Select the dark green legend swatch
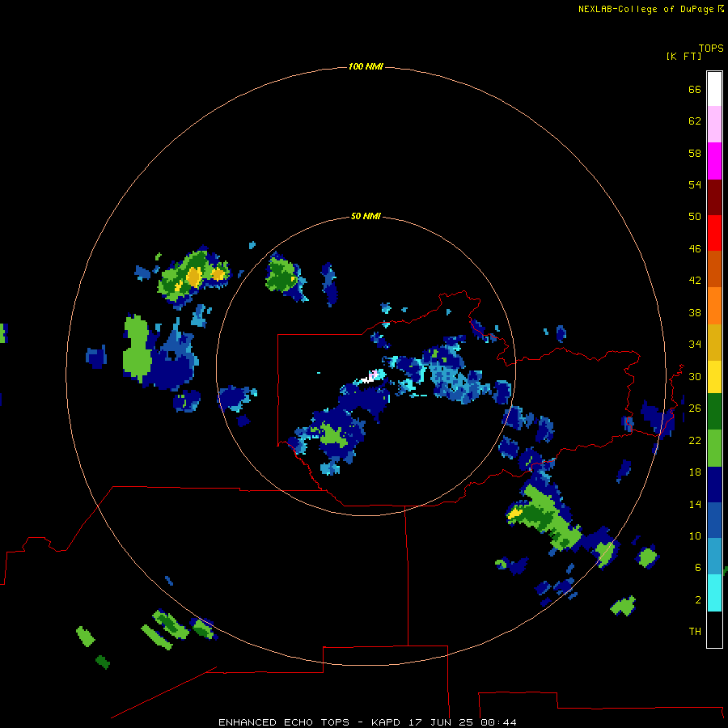Screen dimensions: 728x728 [714, 412]
